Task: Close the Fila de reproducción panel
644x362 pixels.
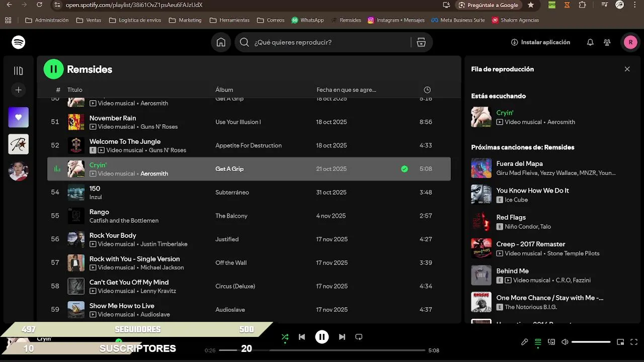Action: 627,69
